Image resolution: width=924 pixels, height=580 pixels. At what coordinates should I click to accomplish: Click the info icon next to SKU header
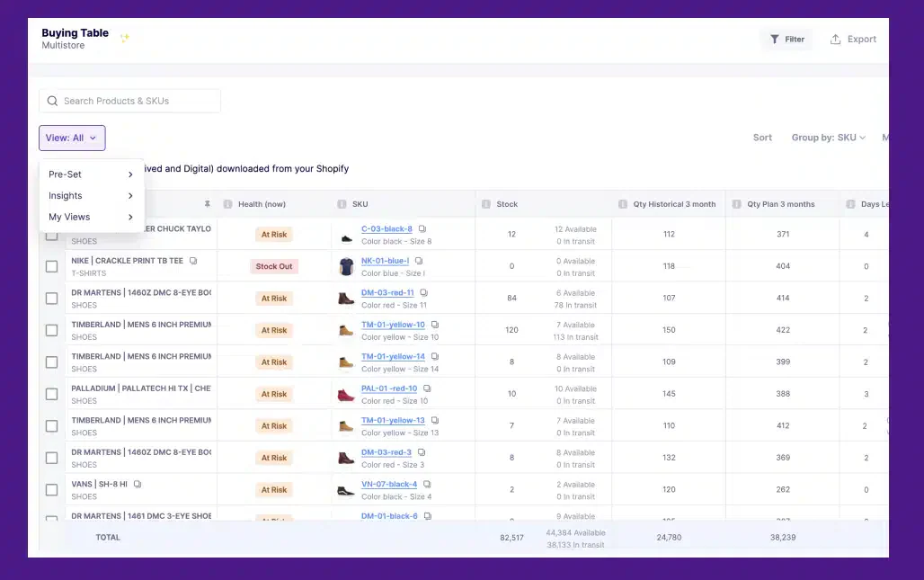coord(342,204)
